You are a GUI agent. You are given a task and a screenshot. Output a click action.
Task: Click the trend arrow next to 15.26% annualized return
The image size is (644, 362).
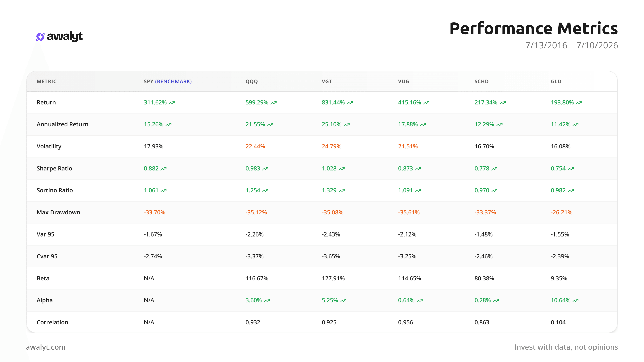(x=168, y=125)
